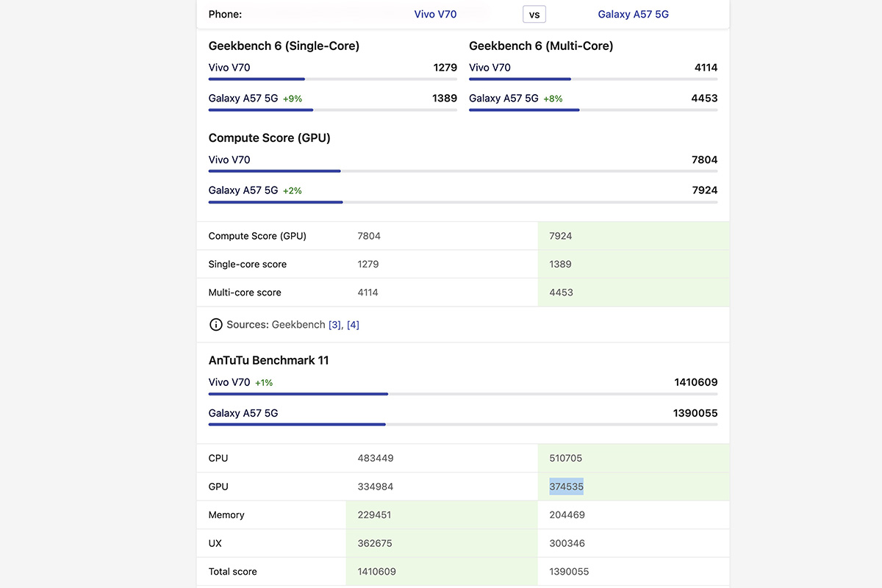Click the +8% multi-core difference label
Screen dimensions: 882x588
pyautogui.click(x=553, y=98)
